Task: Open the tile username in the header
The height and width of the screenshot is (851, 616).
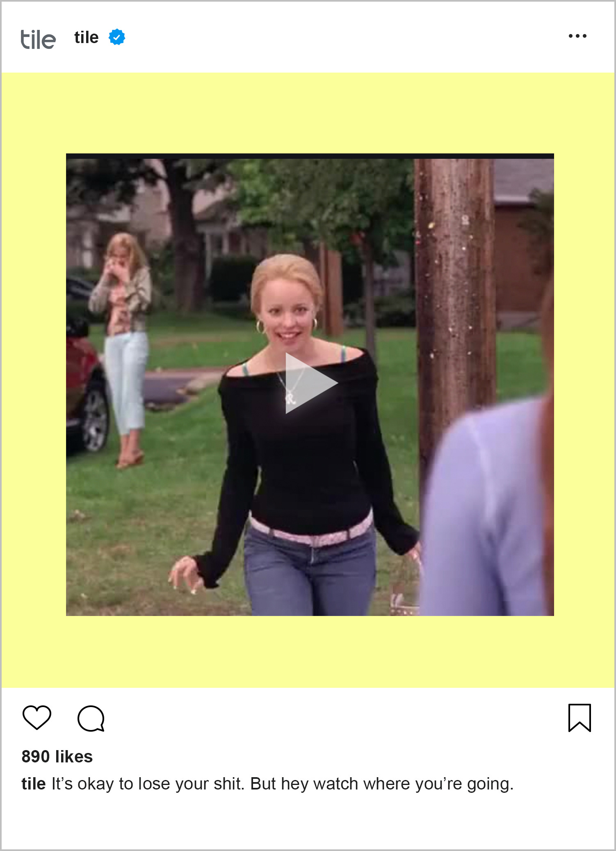Action: pos(87,37)
